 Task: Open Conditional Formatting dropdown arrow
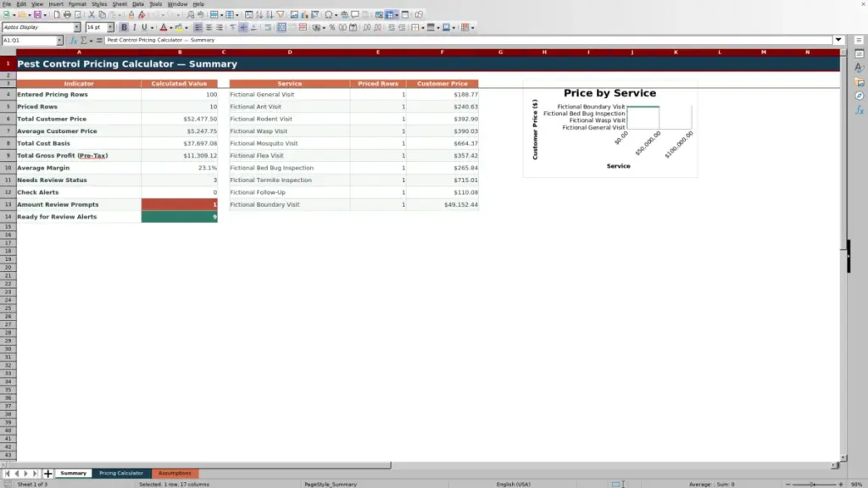[472, 27]
